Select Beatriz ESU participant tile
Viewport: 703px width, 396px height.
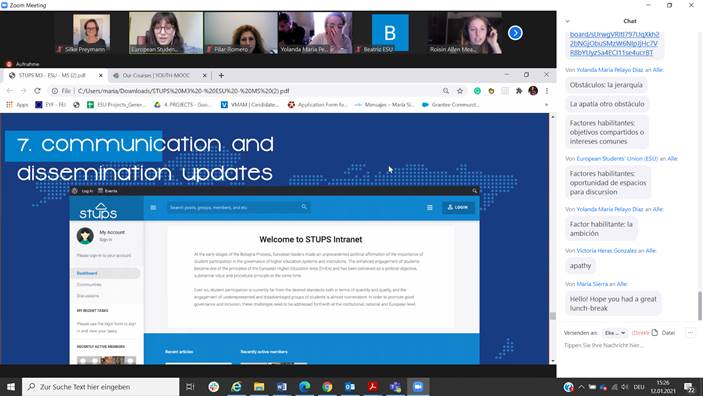coord(390,33)
